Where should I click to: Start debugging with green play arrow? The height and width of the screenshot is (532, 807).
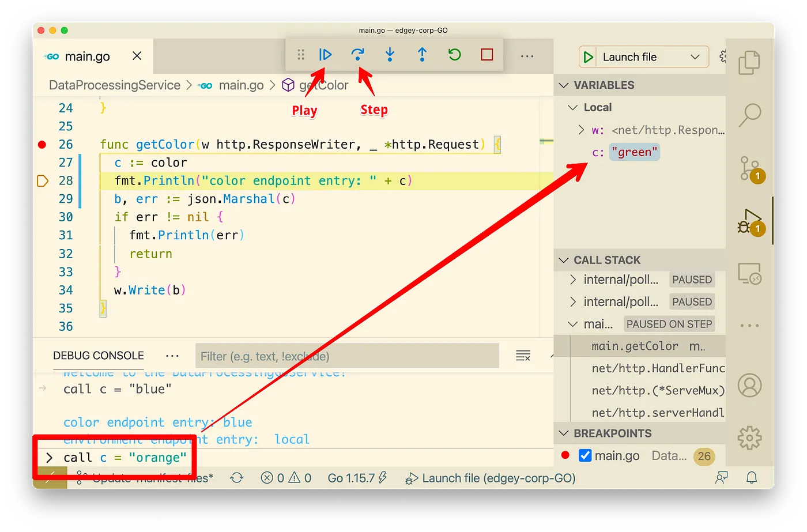[x=588, y=57]
